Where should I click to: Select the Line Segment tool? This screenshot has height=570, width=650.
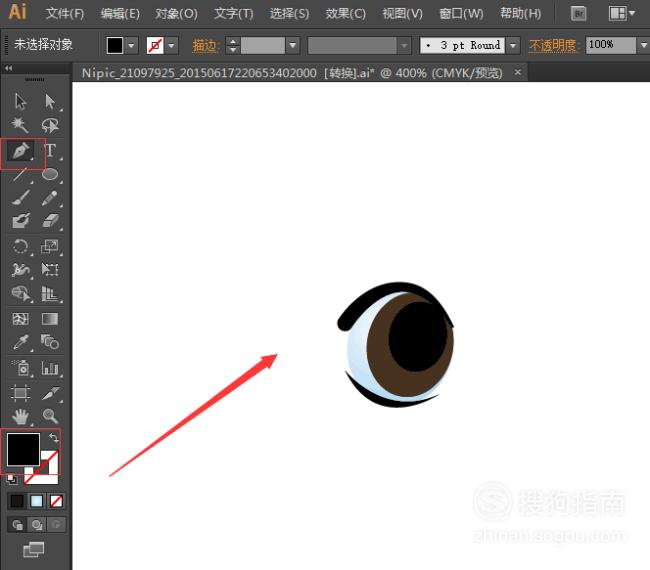point(20,175)
